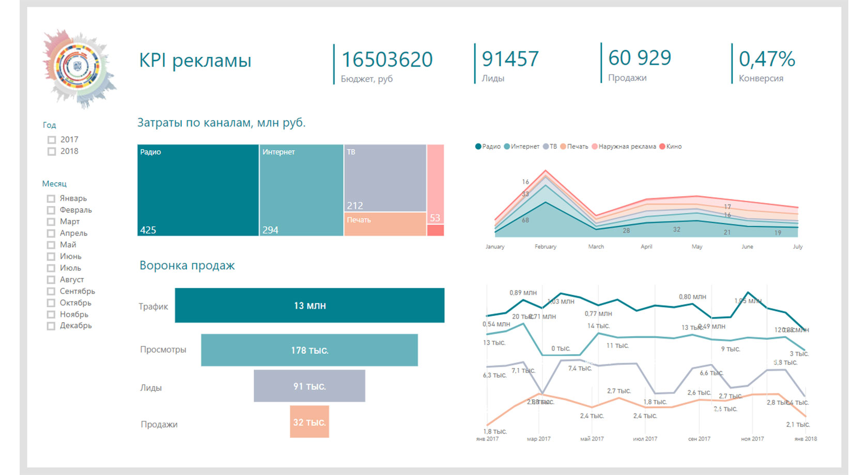Check the 2017 year filter
Image resolution: width=868 pixels, height=475 pixels.
[x=52, y=140]
